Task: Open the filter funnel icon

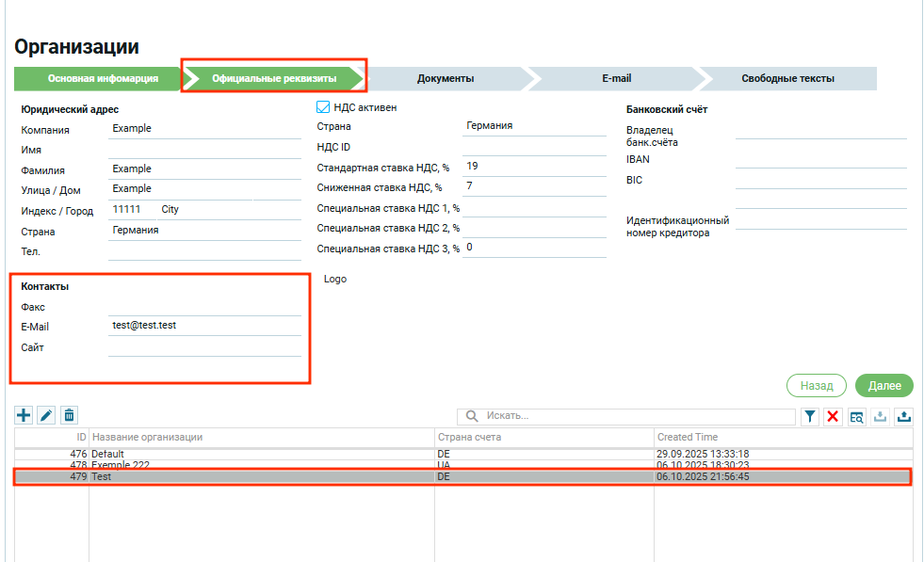Action: [810, 416]
